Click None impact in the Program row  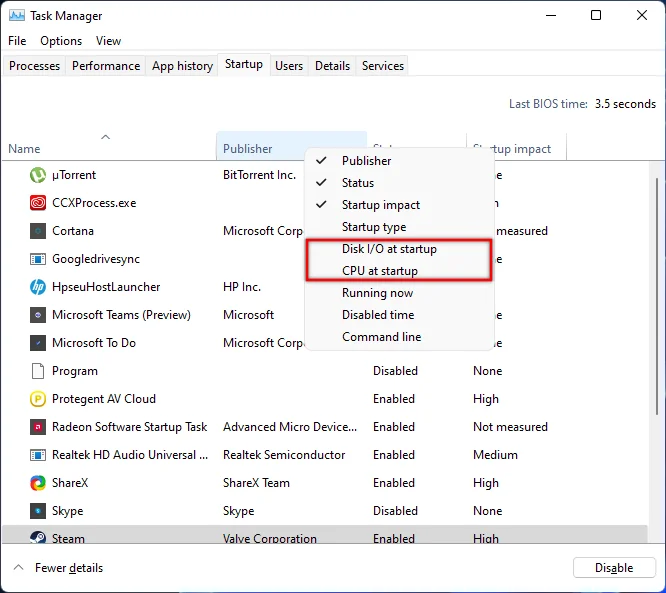[488, 371]
